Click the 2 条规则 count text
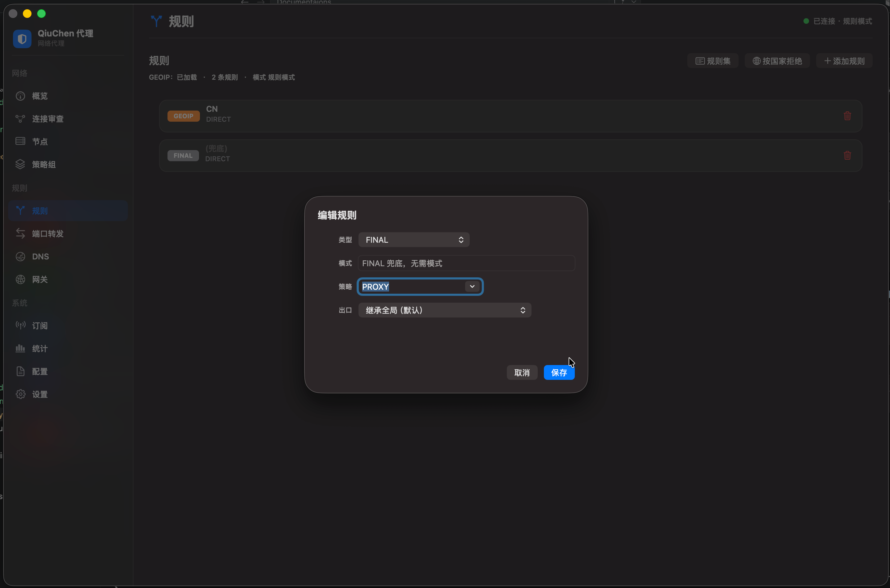This screenshot has height=588, width=890. click(x=225, y=77)
